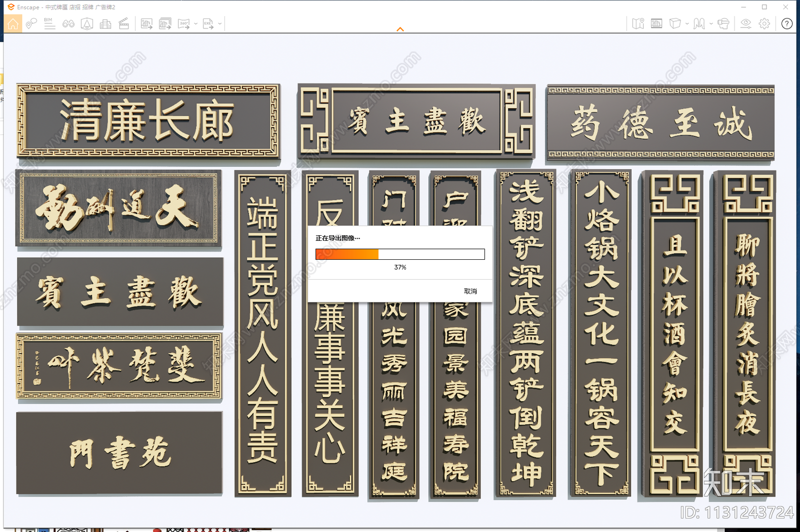Click the cube rendering style icon
Screen dimensions: 800x532
(675, 23)
